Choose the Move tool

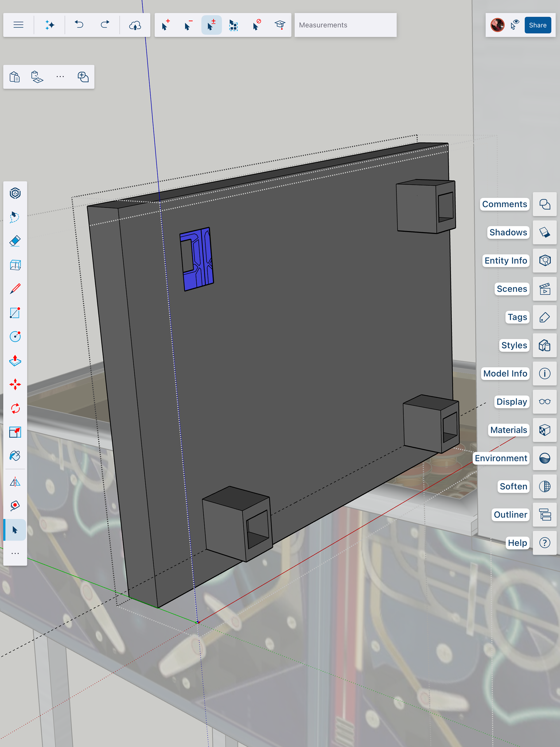point(15,384)
